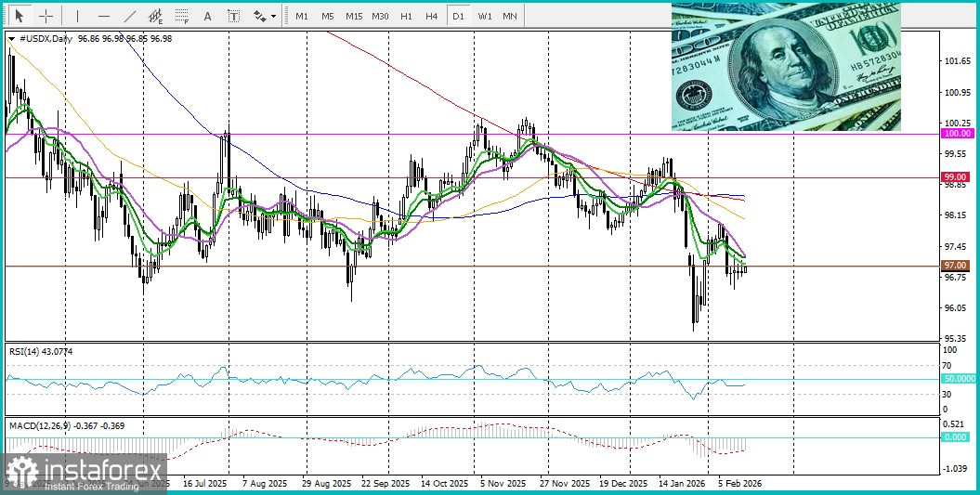Select the trendline drawing tool

[x=130, y=16]
